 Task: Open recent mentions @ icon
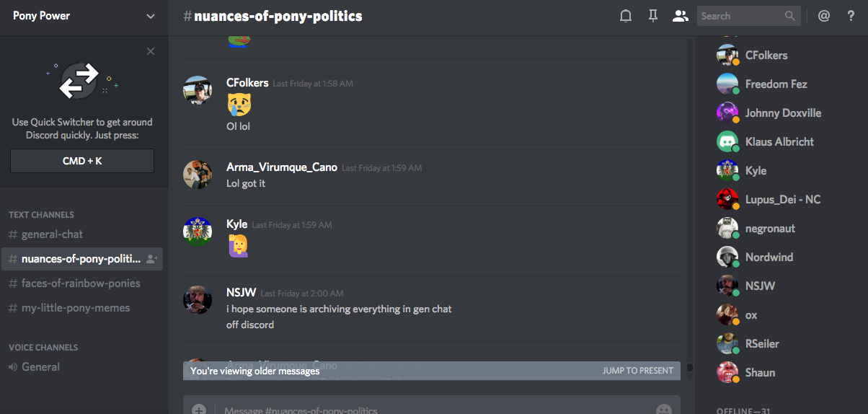(824, 16)
